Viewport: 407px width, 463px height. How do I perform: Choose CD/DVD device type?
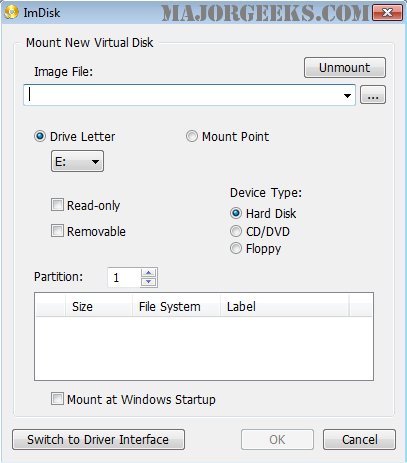tap(236, 231)
